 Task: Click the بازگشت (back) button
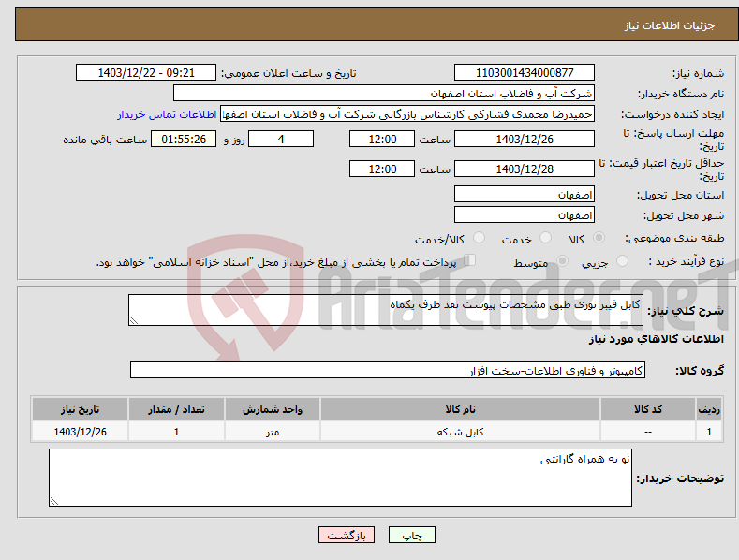pos(347,535)
